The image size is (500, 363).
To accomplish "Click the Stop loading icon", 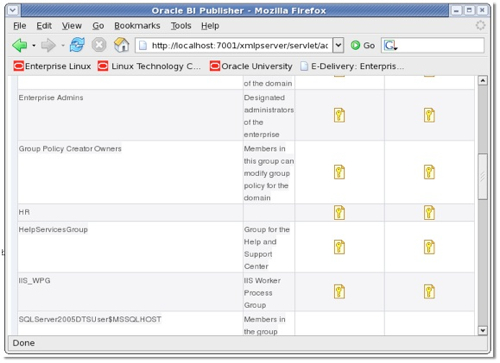I will click(99, 45).
